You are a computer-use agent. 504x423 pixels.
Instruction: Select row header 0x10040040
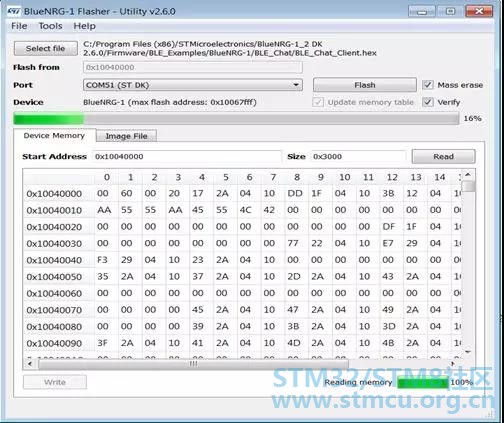pos(58,260)
